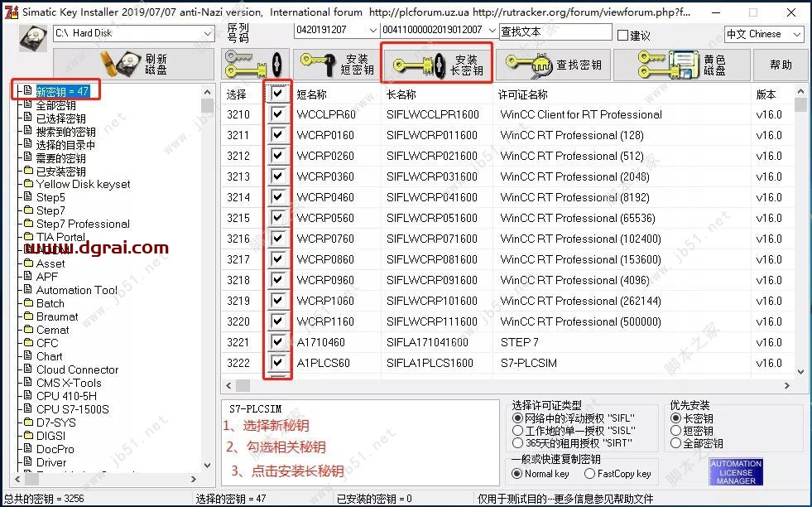
Task: Click the STEP 7 license name cell
Action: (622, 342)
